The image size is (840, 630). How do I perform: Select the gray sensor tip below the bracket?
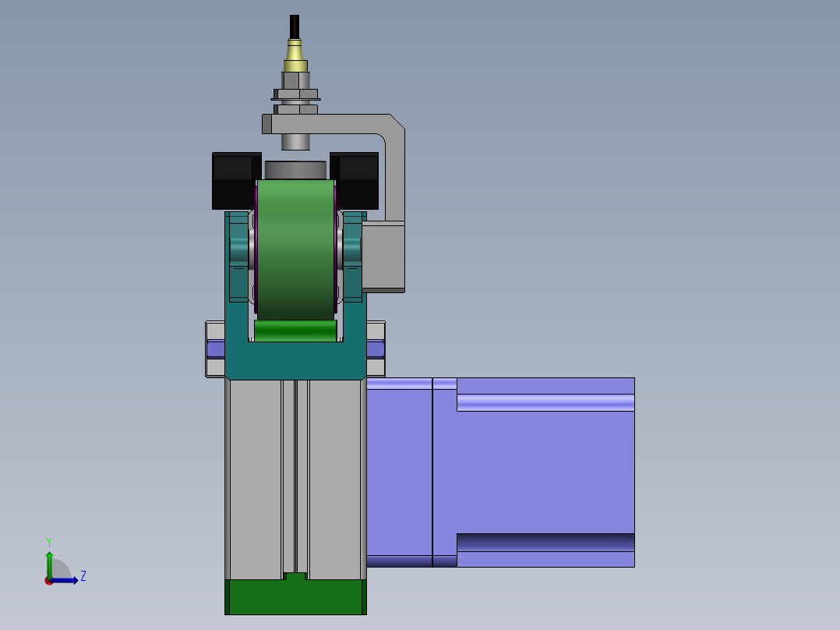click(296, 142)
